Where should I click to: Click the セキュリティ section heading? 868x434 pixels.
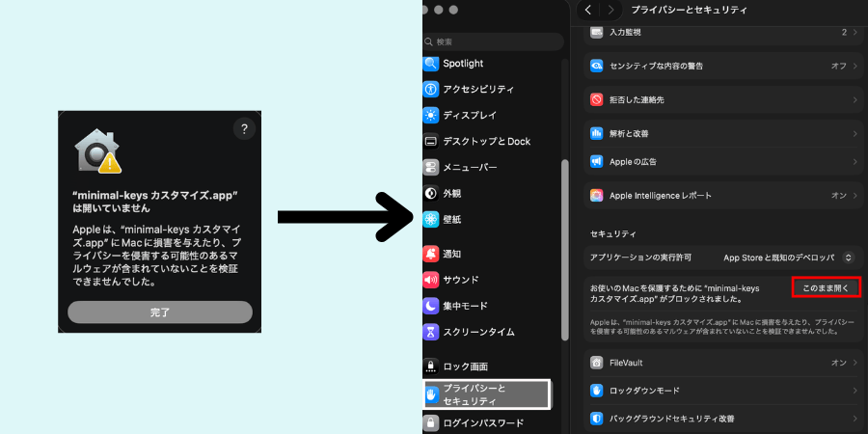tap(612, 234)
